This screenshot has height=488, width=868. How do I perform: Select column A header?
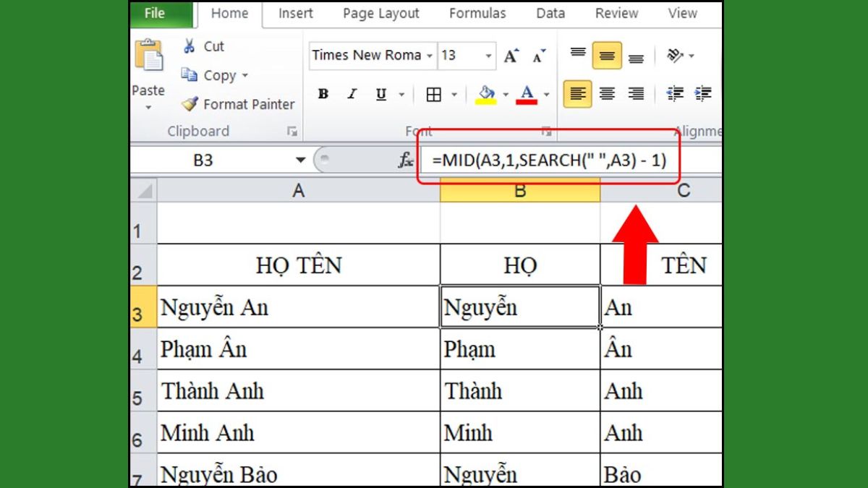point(298,191)
